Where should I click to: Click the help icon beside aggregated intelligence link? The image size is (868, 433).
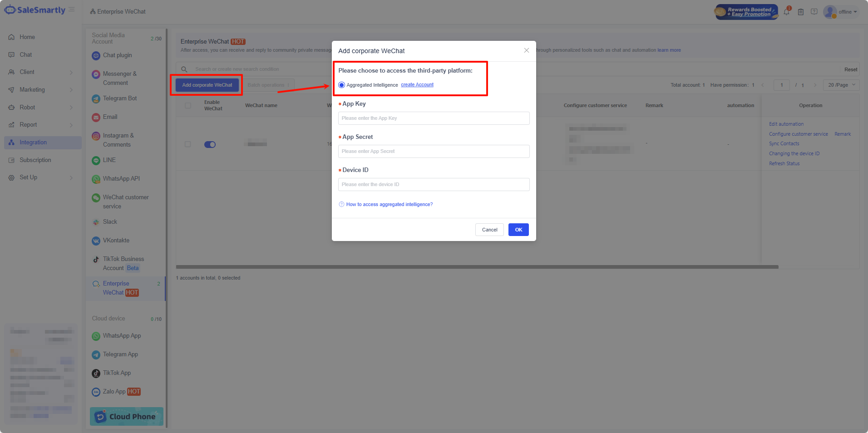341,204
